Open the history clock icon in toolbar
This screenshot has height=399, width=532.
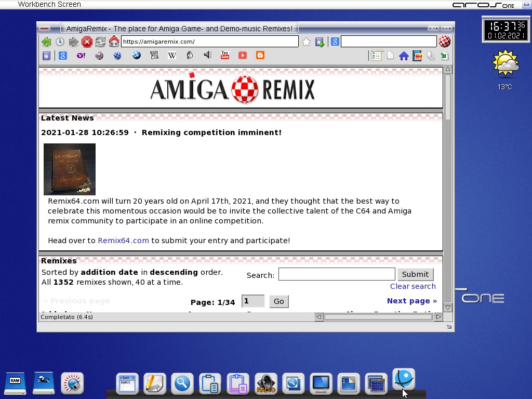60,42
